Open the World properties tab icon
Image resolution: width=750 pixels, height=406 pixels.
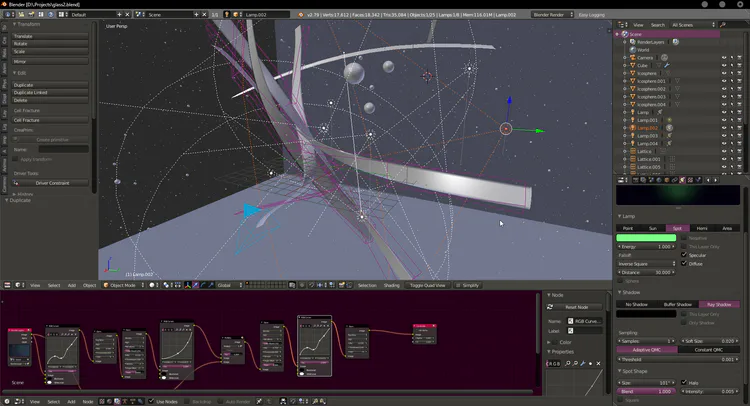[659, 180]
